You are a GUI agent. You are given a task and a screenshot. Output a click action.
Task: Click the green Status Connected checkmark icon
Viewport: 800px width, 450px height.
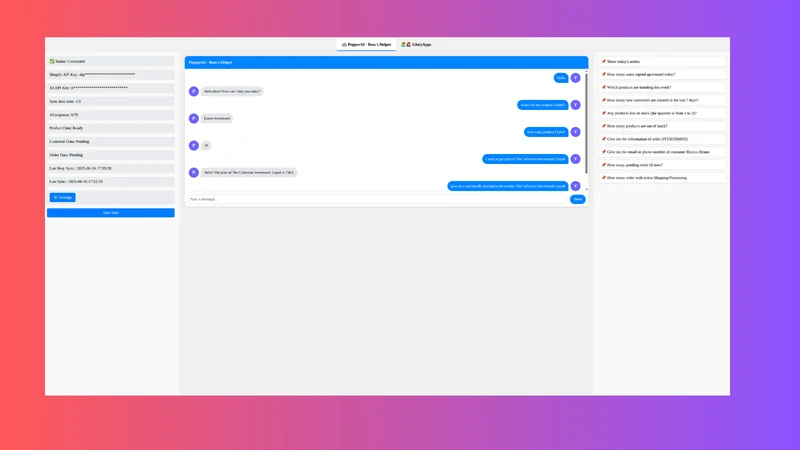(x=52, y=61)
